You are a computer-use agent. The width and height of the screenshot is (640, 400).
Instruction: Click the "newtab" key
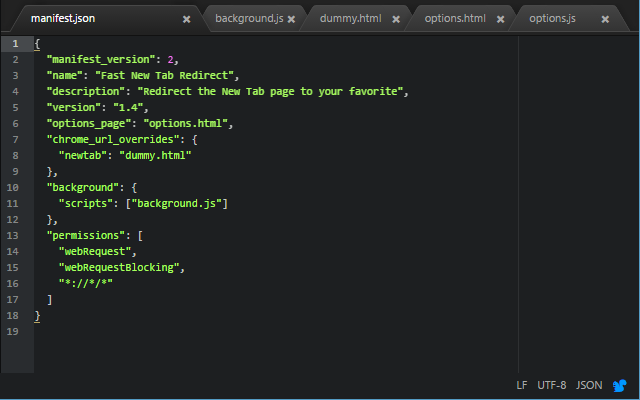click(x=83, y=156)
